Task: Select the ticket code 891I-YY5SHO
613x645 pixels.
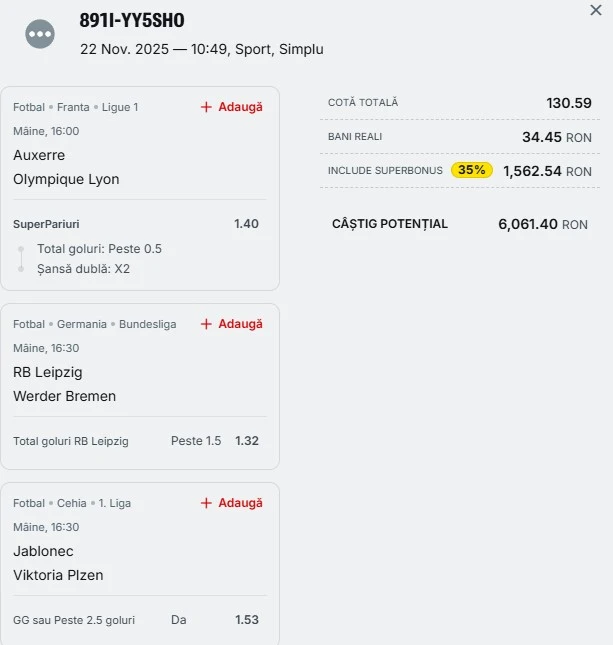Action: [132, 21]
